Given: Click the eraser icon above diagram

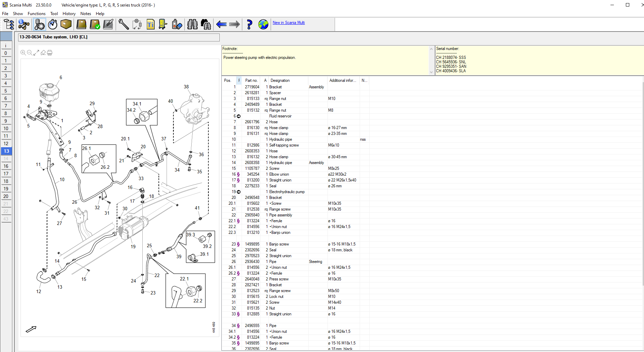Looking at the screenshot, I should 43,53.
